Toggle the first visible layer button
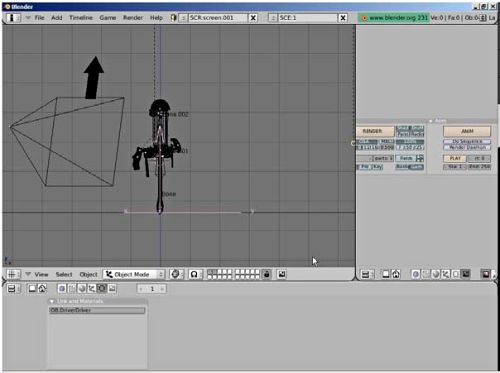This screenshot has height=373, width=500. click(210, 272)
